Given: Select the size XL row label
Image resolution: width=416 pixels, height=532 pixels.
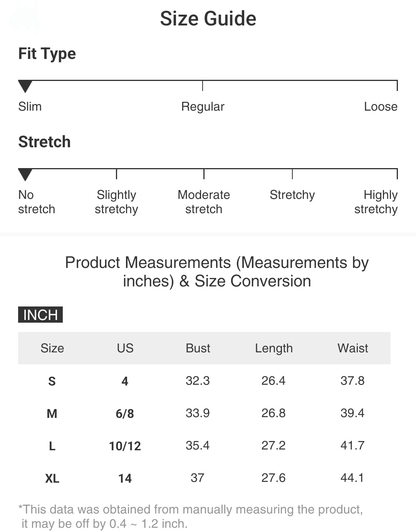Looking at the screenshot, I should [x=52, y=478].
